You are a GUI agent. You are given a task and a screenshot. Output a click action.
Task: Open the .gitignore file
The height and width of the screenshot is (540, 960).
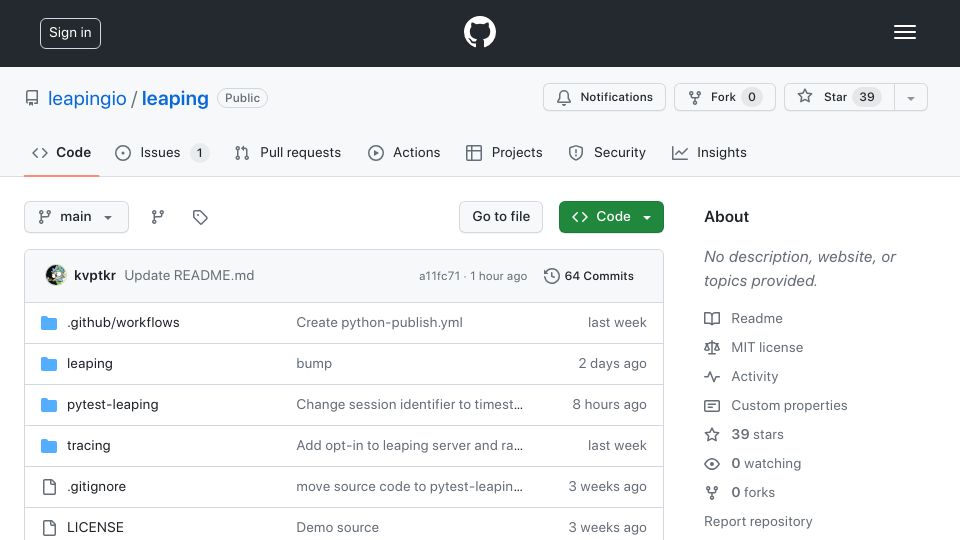(x=96, y=487)
